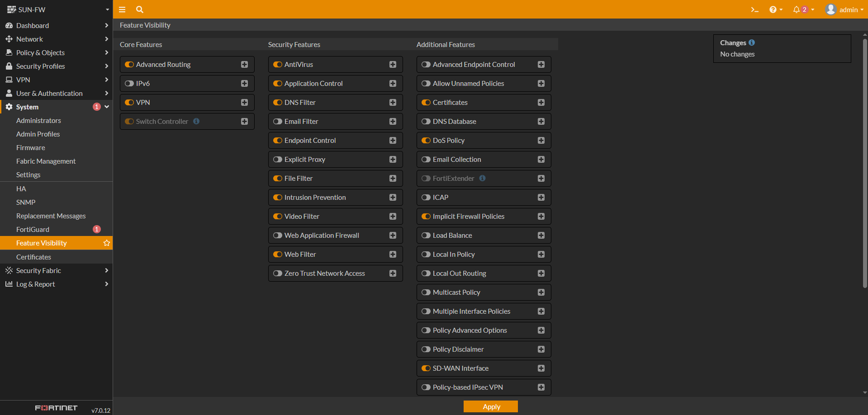Click info icon next to Changes

click(752, 42)
